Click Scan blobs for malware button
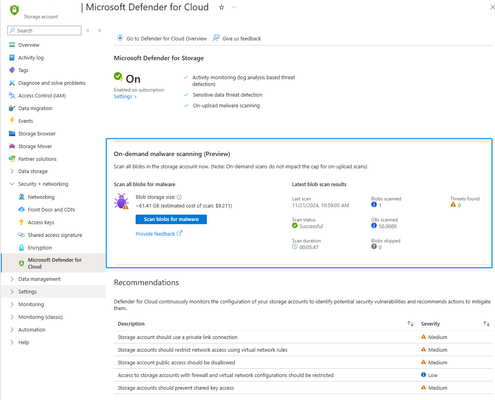The width and height of the screenshot is (495, 400). point(171,219)
